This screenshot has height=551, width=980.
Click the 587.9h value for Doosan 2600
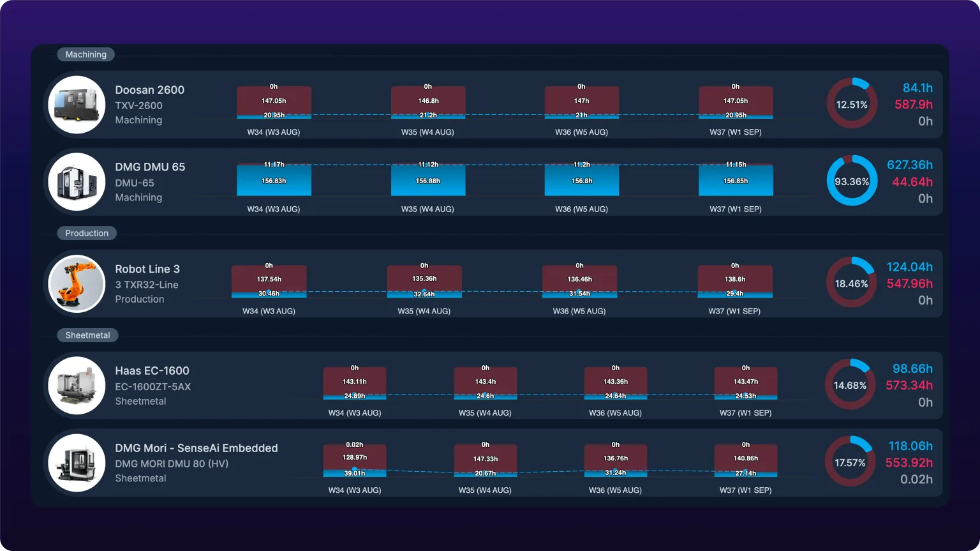(914, 105)
